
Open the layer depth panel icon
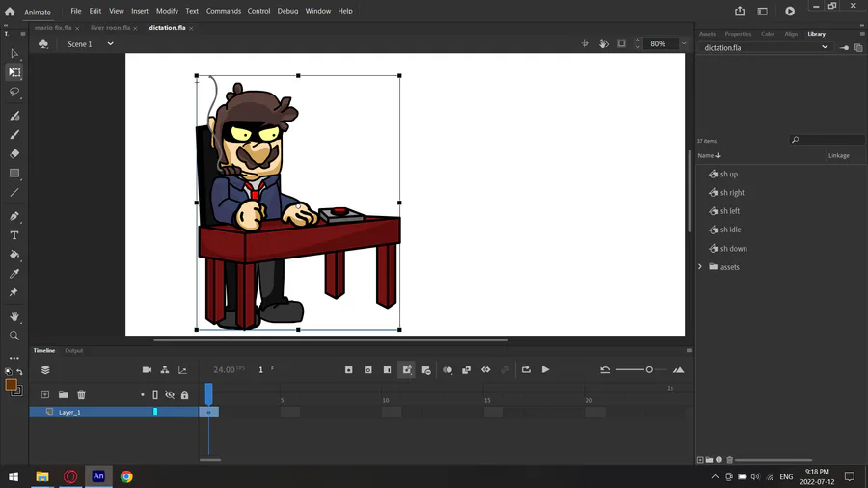182,370
